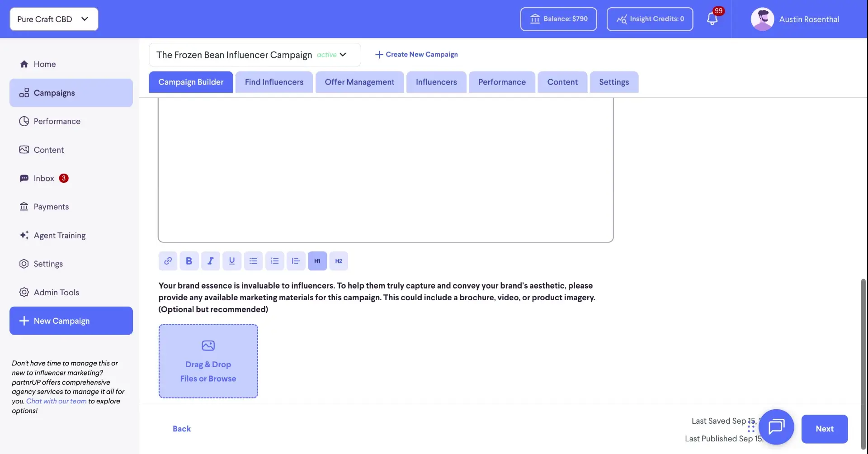Open the Pure Craft CBD workspace dropdown
Viewport: 868px width, 454px height.
click(x=53, y=19)
